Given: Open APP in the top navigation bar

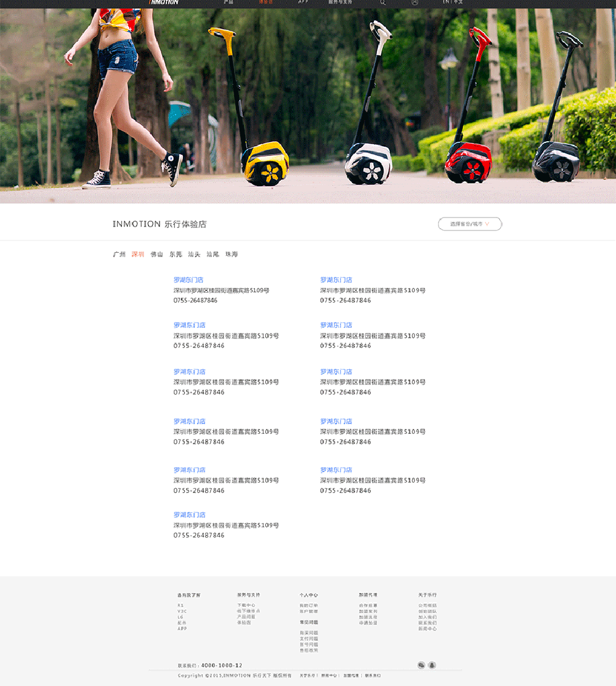Looking at the screenshot, I should pyautogui.click(x=303, y=2).
